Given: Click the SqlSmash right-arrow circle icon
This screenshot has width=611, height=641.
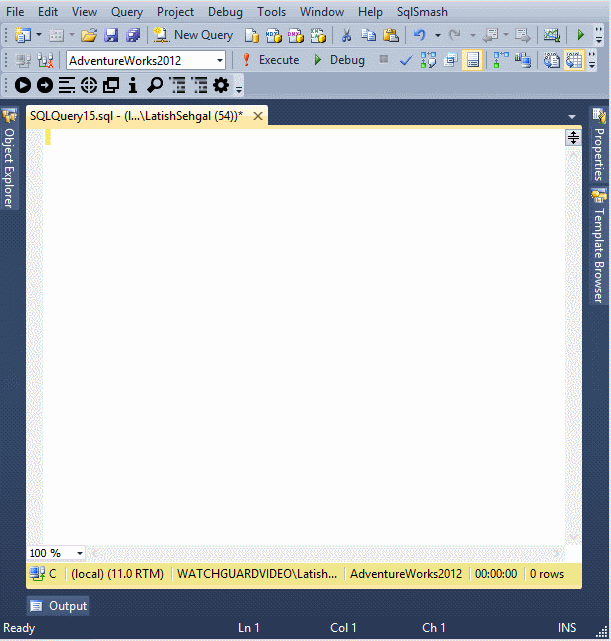Looking at the screenshot, I should [45, 85].
